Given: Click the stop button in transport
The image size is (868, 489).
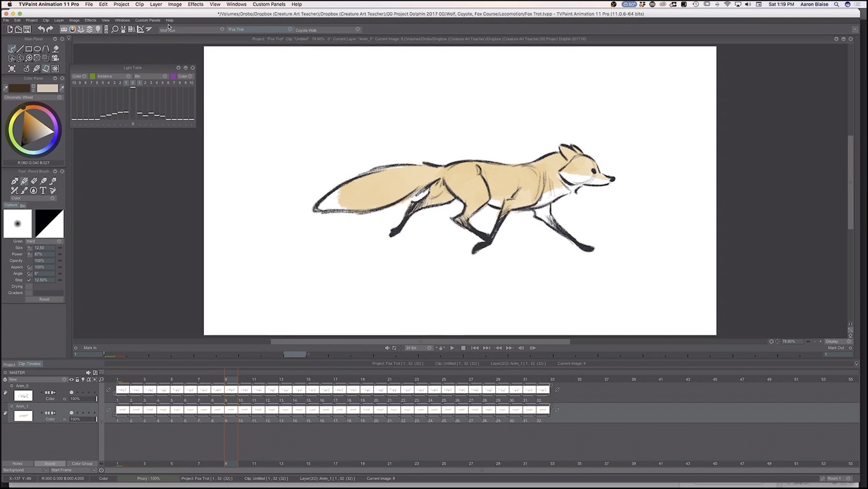Looking at the screenshot, I should (x=463, y=348).
